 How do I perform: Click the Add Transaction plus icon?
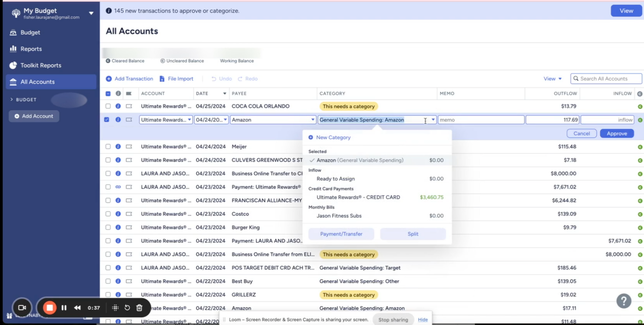click(x=109, y=79)
